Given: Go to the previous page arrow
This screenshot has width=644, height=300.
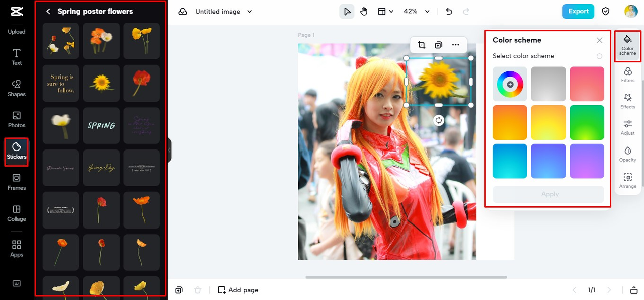Looking at the screenshot, I should (574, 290).
